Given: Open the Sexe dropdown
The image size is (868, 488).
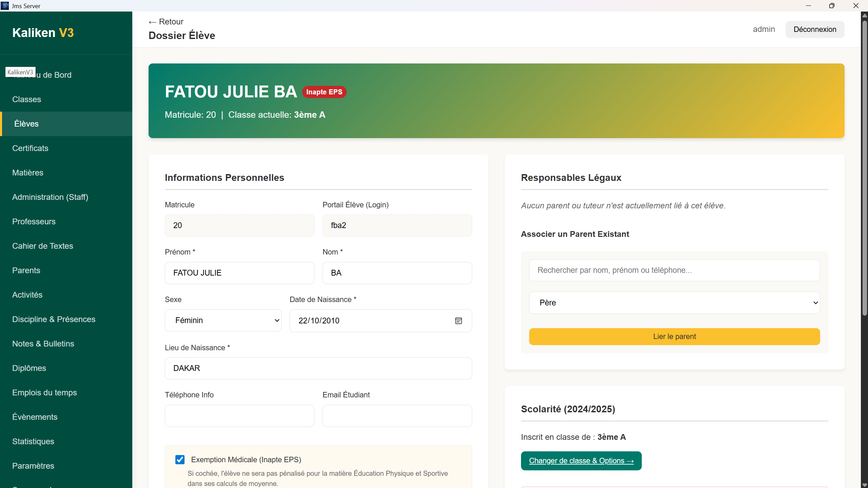Looking at the screenshot, I should click(x=223, y=320).
